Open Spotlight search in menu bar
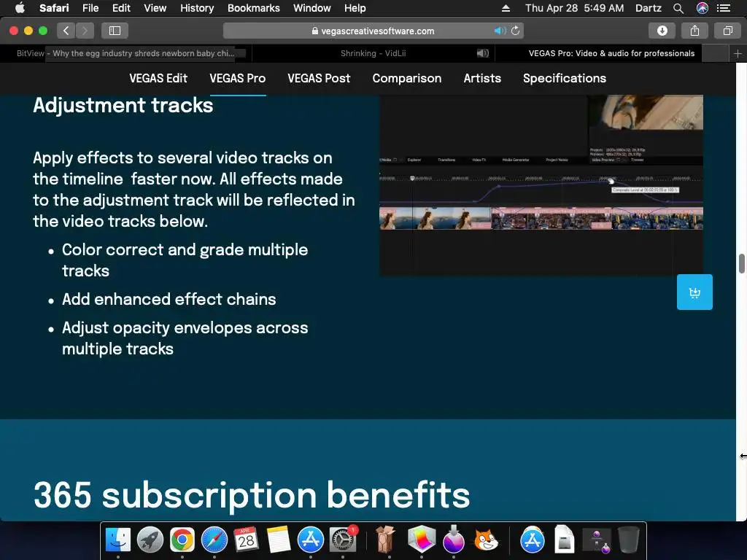This screenshot has height=560, width=747. (678, 8)
